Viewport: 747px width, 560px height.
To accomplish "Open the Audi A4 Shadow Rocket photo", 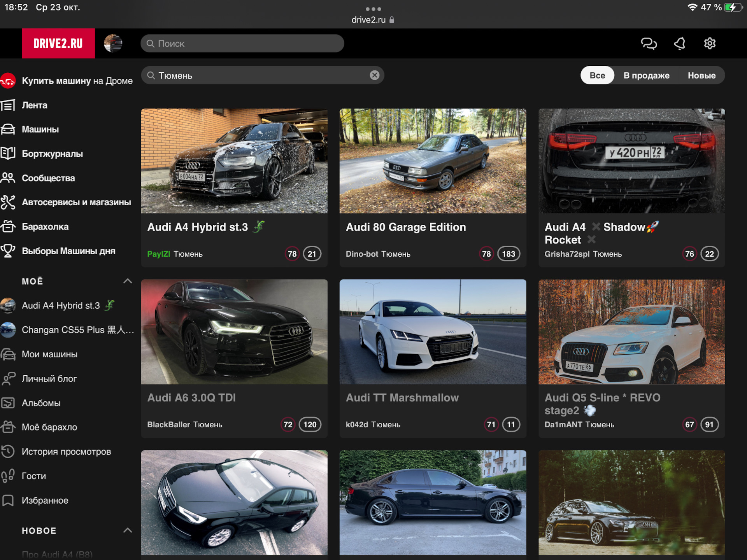I will pos(631,161).
